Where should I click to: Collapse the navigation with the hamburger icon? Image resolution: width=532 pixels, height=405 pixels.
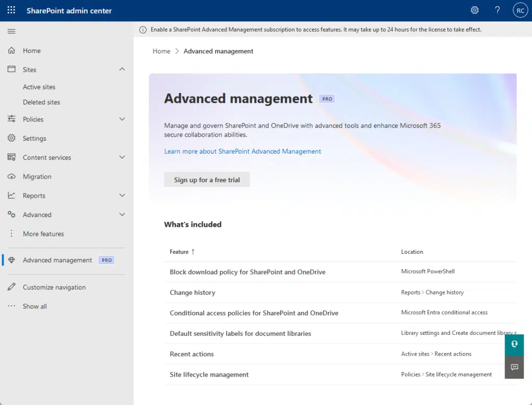(x=11, y=31)
